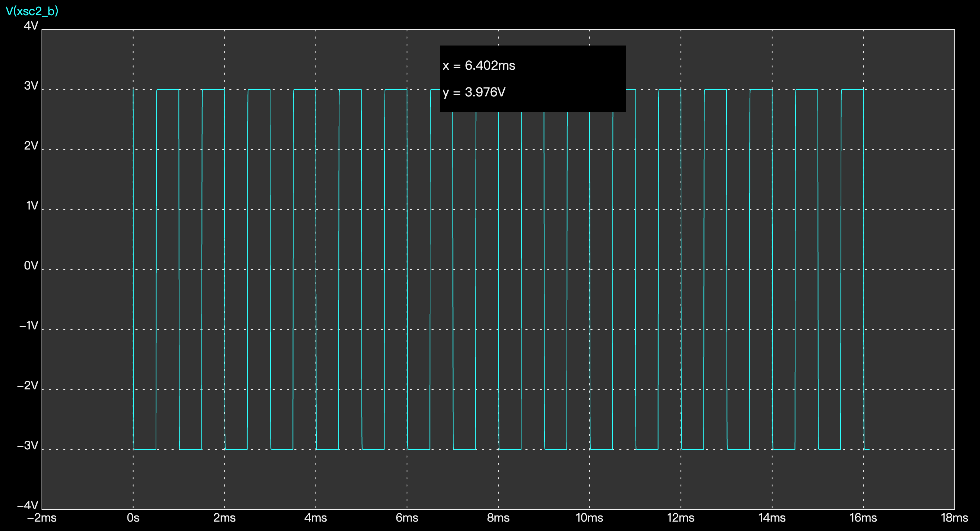
Task: Click the −2V y-axis label
Action: 28,385
